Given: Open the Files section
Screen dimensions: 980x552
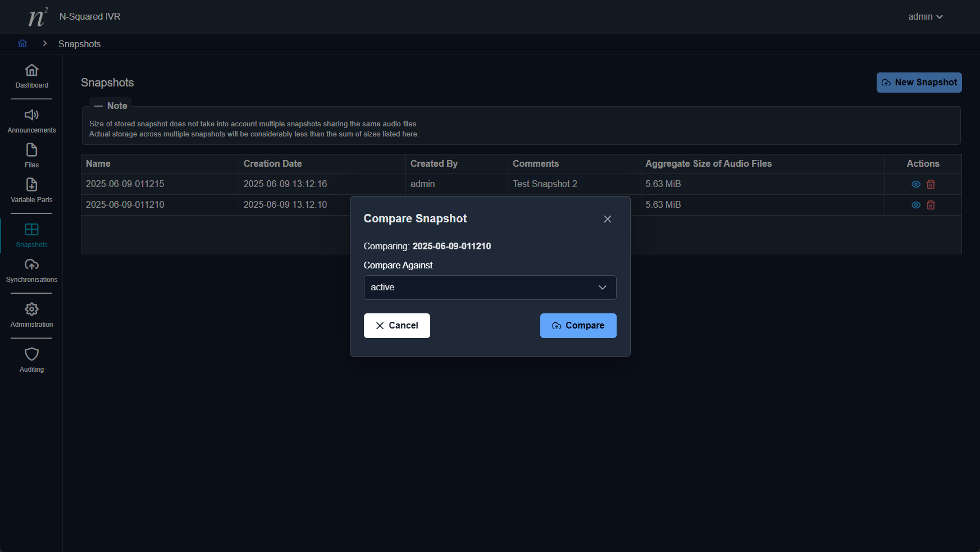Looking at the screenshot, I should click(x=31, y=156).
